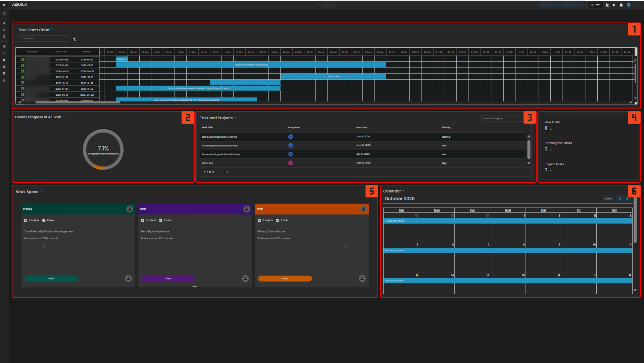Open the database icon in the sidebar
This screenshot has height=363, width=644.
tap(4, 80)
